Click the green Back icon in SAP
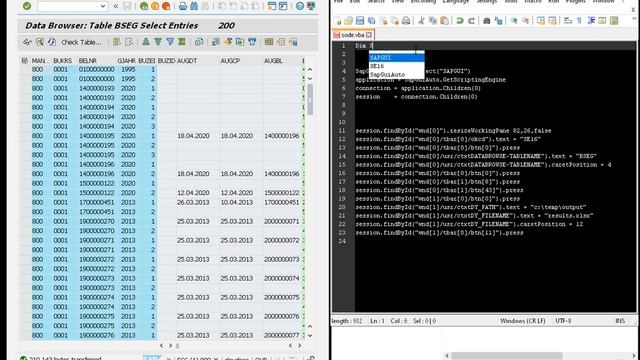This screenshot has width=640, height=360. pos(144,6)
